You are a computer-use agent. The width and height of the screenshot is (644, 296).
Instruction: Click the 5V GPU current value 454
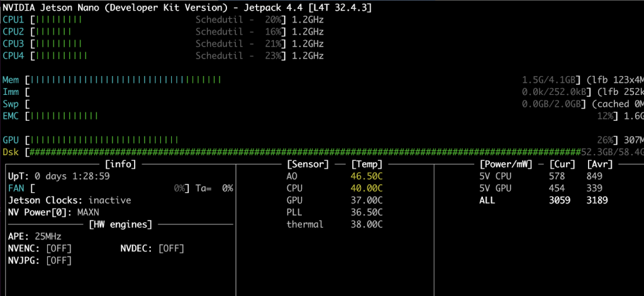pyautogui.click(x=557, y=189)
